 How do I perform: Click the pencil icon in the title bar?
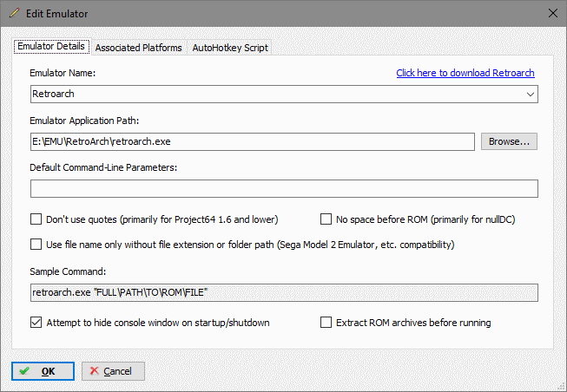[x=13, y=13]
